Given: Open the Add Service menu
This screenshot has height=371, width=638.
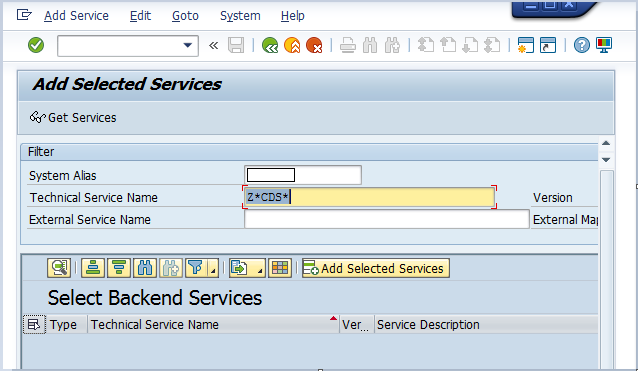Looking at the screenshot, I should tap(76, 16).
